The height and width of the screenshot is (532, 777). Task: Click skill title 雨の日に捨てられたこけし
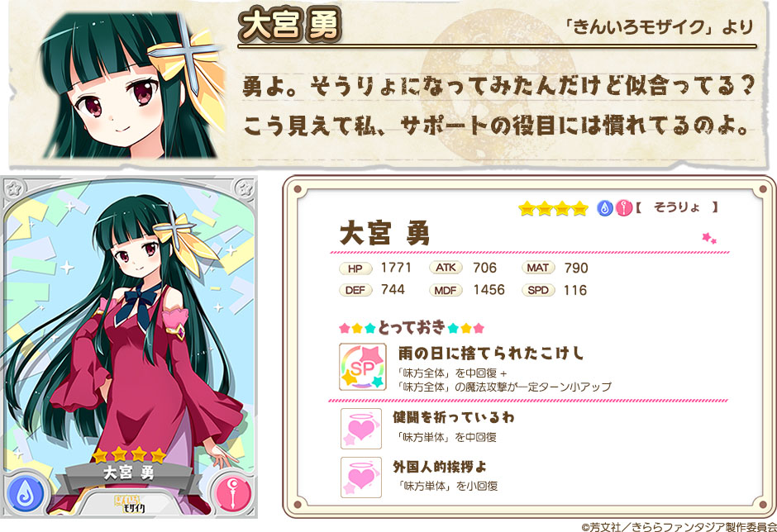pyautogui.click(x=491, y=354)
